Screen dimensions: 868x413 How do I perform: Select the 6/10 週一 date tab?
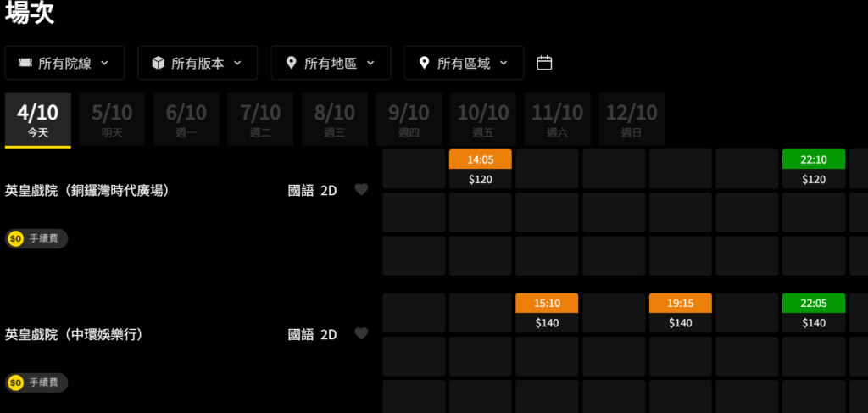[186, 120]
